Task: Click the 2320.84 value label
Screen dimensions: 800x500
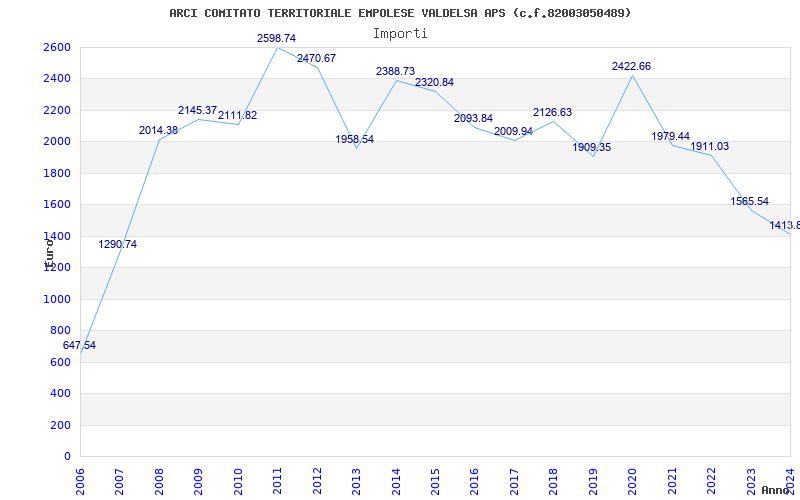Action: click(434, 83)
